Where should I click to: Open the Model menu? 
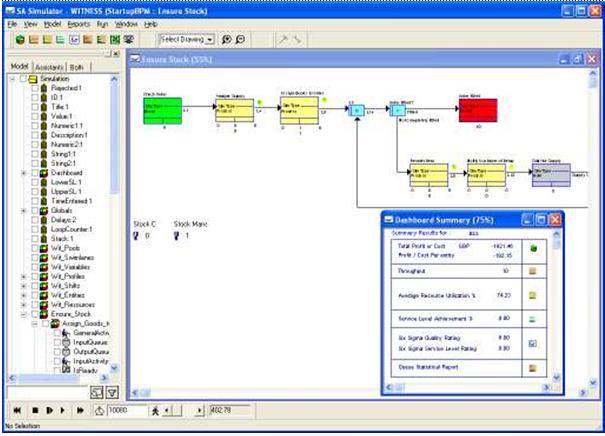click(52, 24)
